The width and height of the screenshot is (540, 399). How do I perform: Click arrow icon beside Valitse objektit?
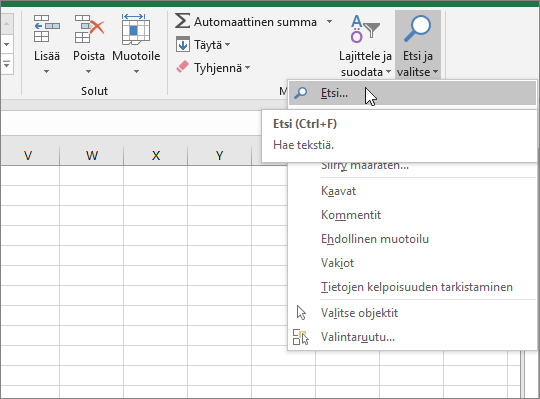click(x=301, y=313)
